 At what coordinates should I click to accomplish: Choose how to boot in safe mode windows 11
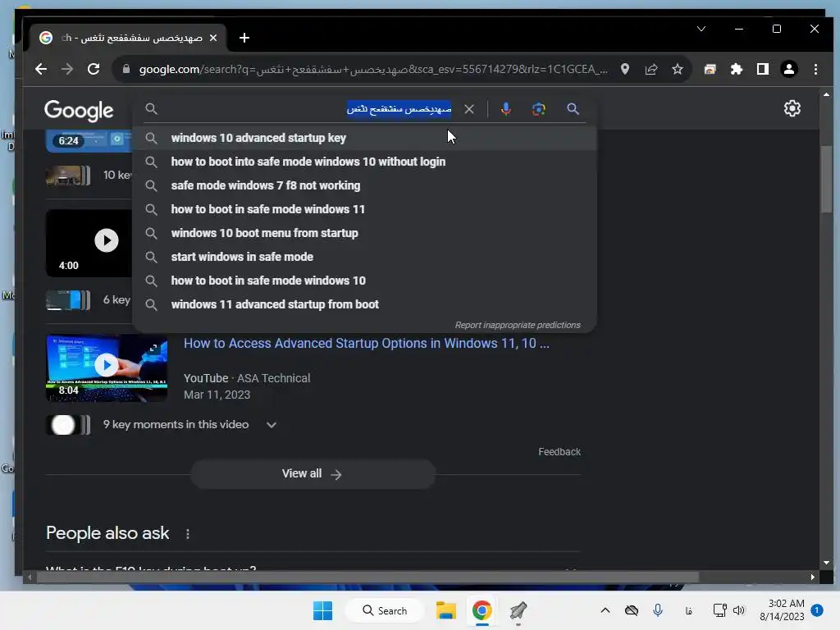(365, 209)
